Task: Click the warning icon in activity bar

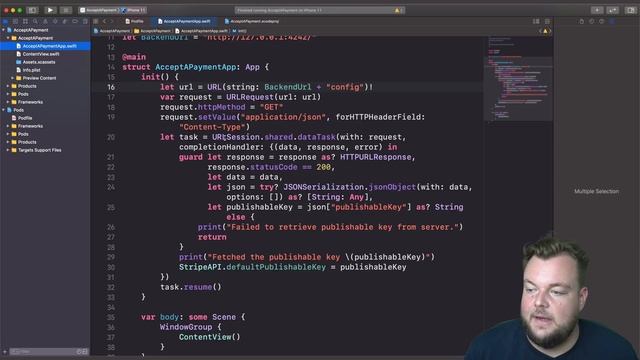Action: tap(398, 10)
